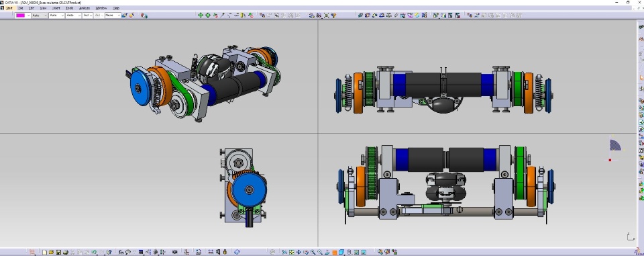Open the Insert menu
Image resolution: width=644 pixels, height=256 pixels.
pyautogui.click(x=56, y=8)
